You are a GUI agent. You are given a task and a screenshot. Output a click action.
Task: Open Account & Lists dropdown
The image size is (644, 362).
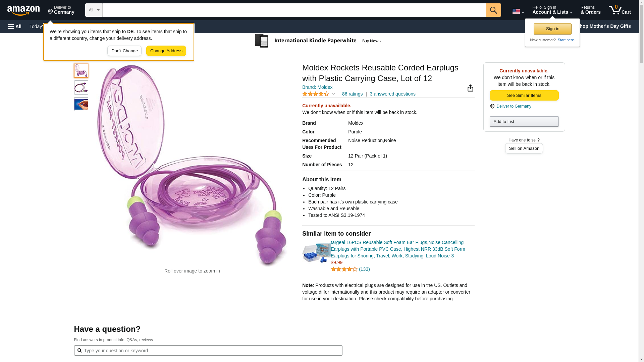click(x=552, y=10)
